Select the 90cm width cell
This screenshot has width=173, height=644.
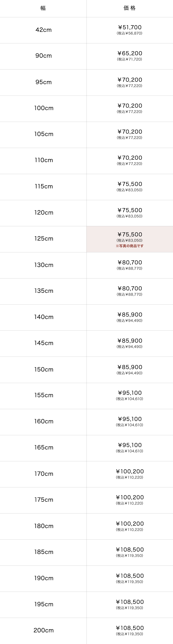43,56
